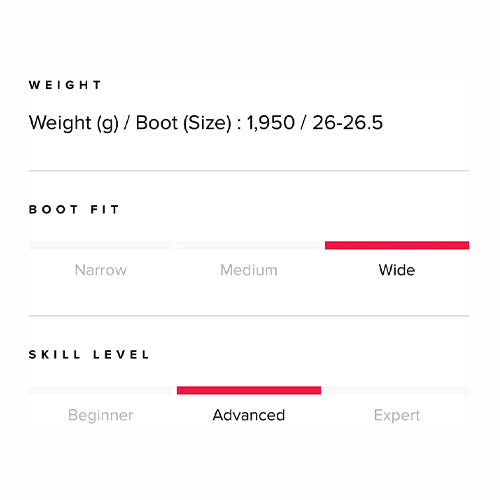This screenshot has height=500, width=500.
Task: Click the divider line below the weight section
Action: click(249, 171)
